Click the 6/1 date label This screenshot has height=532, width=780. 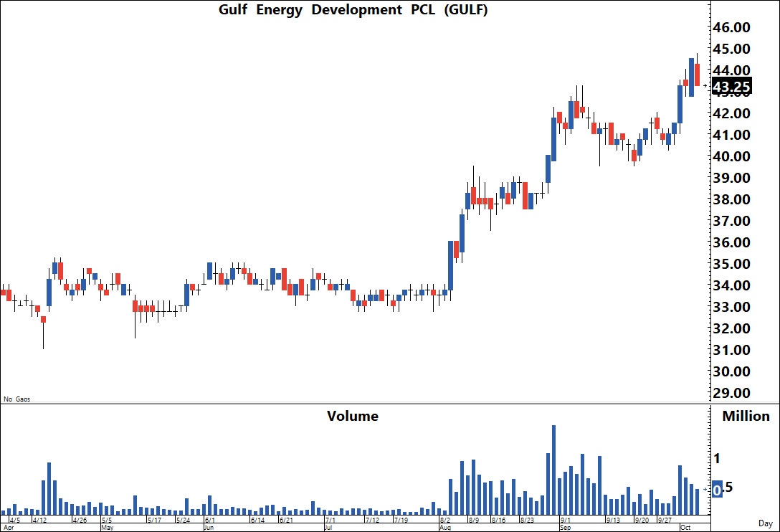210,520
